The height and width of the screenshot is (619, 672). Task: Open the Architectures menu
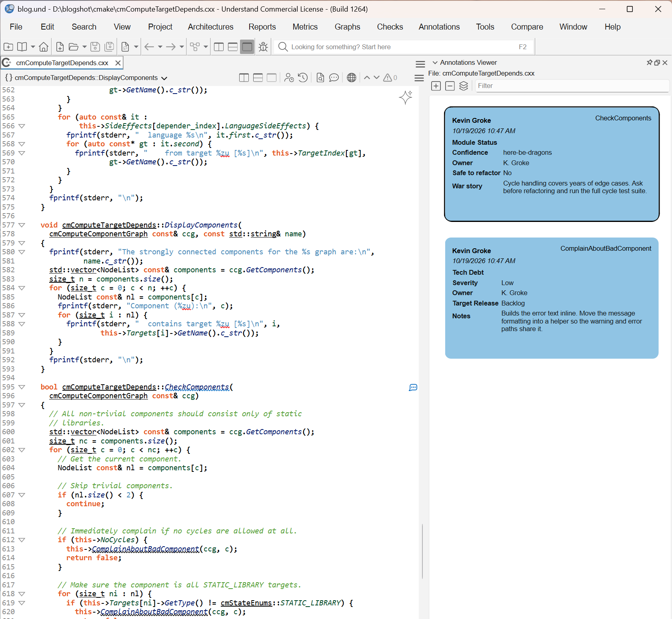click(210, 27)
